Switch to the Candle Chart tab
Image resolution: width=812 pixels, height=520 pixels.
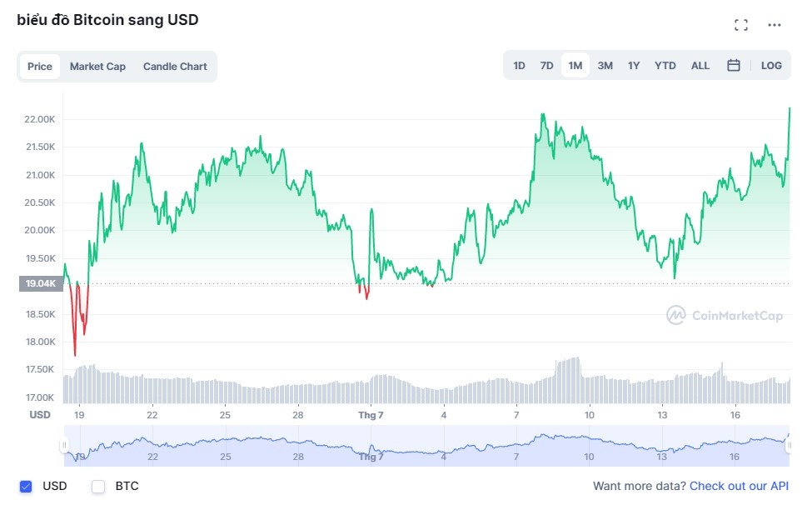click(x=174, y=66)
